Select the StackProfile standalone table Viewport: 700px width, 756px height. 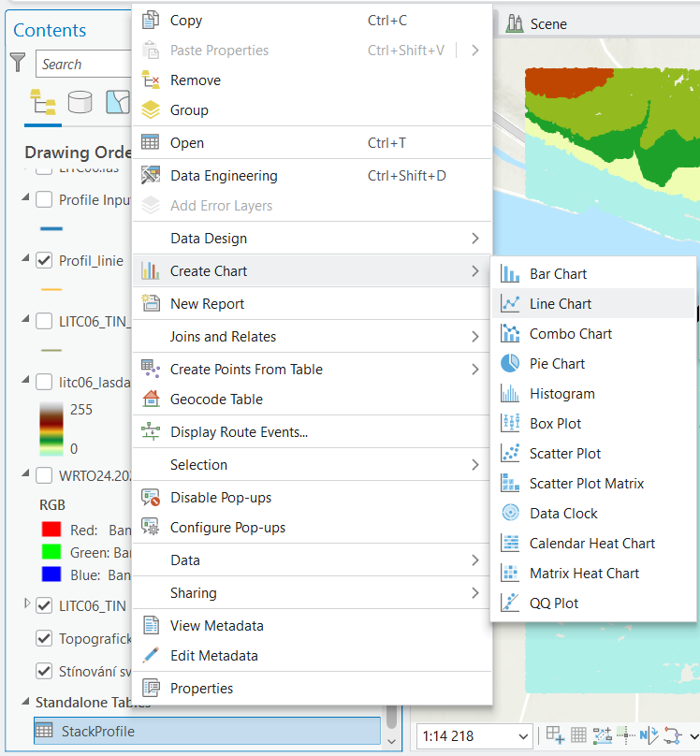pos(97,731)
